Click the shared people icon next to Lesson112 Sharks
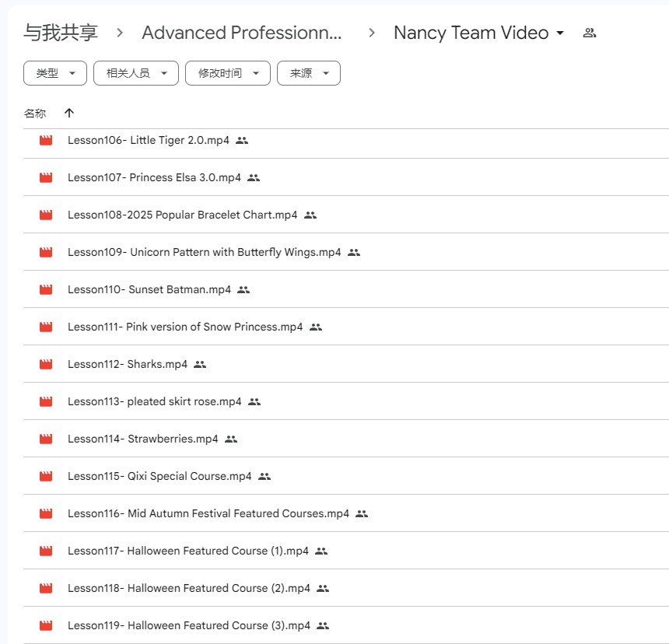 click(200, 364)
